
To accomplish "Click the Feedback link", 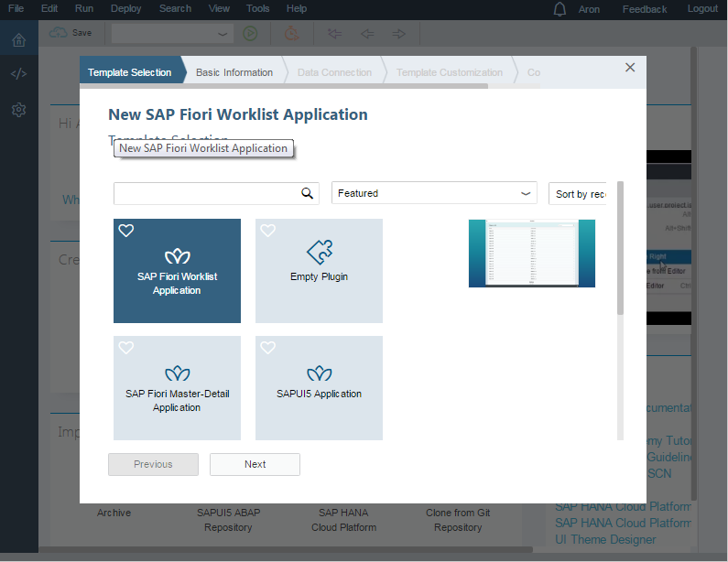I will (x=645, y=9).
